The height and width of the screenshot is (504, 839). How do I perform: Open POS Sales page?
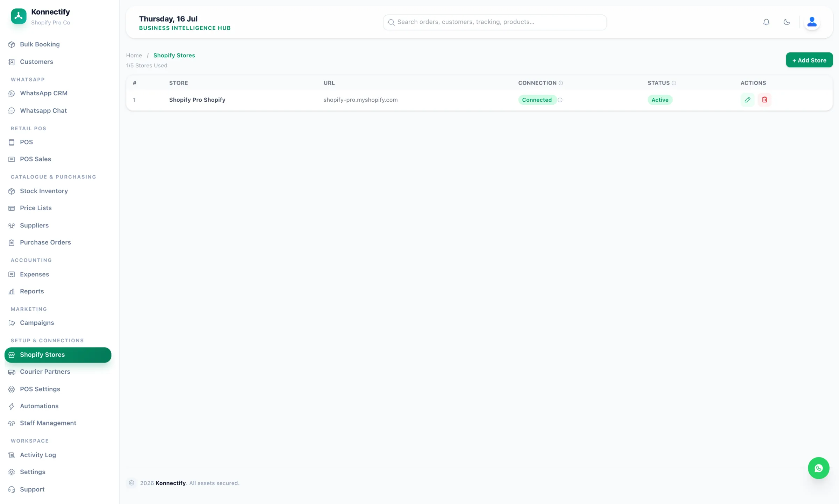pos(58,159)
